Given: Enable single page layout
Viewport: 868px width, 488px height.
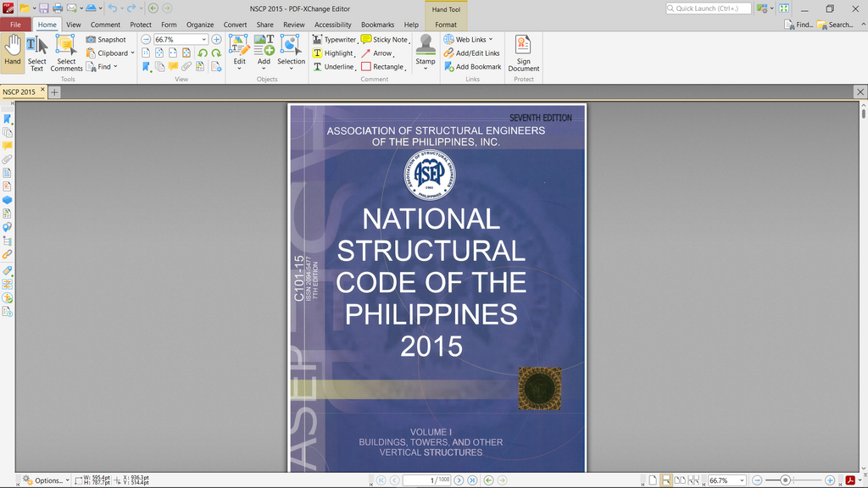Looking at the screenshot, I should (x=653, y=480).
